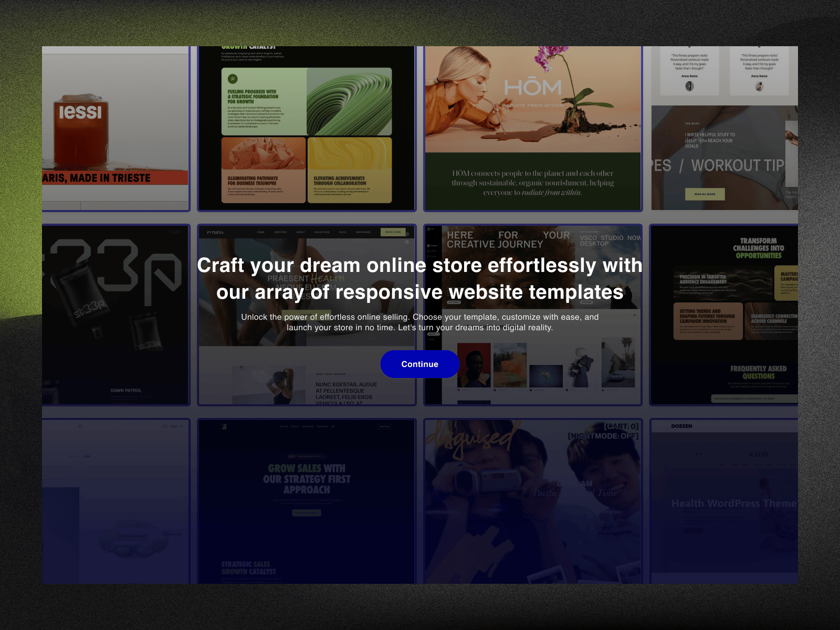840x630 pixels.
Task: Open the Workout Tips blog template thumbnail
Action: (x=724, y=129)
